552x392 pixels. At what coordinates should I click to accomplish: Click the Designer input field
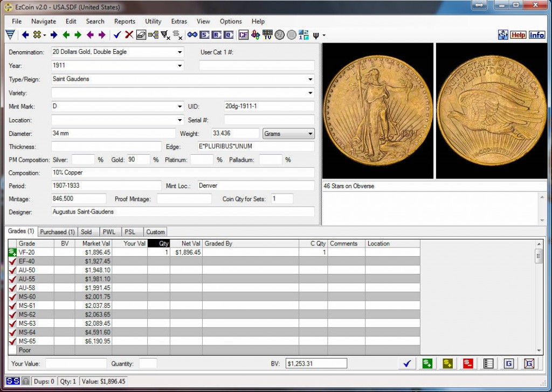[x=183, y=212]
